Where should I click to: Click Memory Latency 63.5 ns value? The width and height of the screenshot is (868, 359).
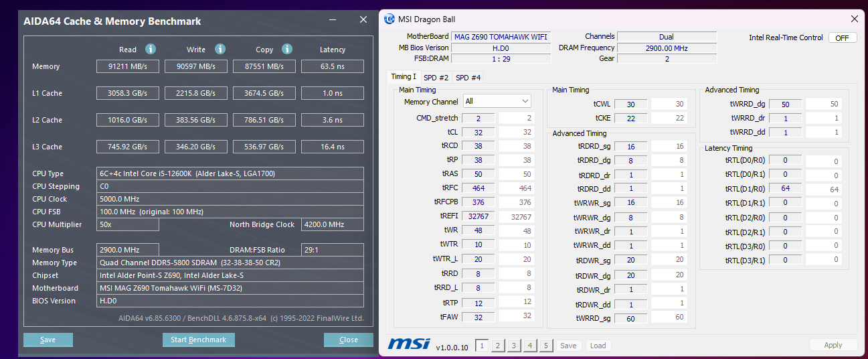333,66
